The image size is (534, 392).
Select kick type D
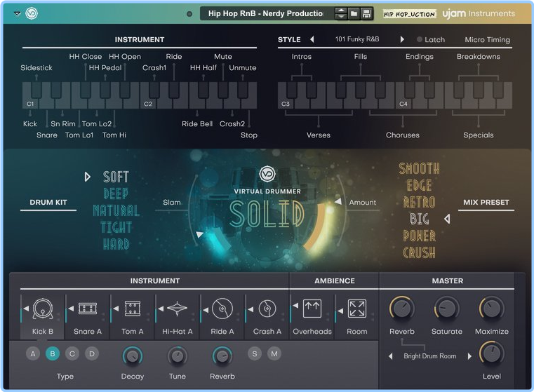(x=92, y=353)
